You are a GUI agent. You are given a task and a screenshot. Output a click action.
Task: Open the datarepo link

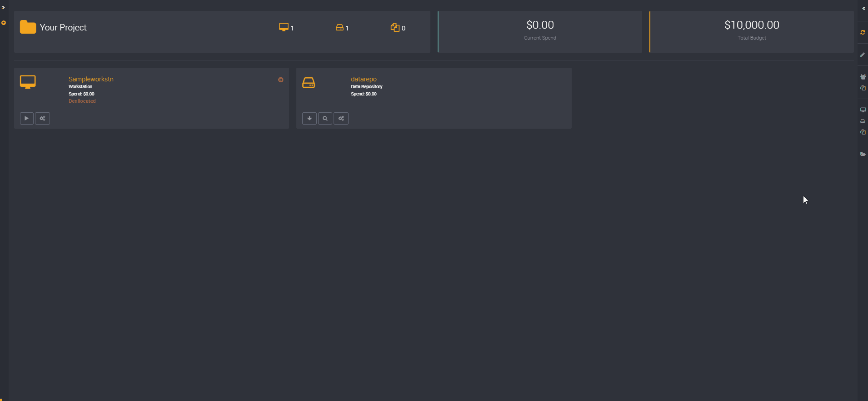[x=364, y=79]
